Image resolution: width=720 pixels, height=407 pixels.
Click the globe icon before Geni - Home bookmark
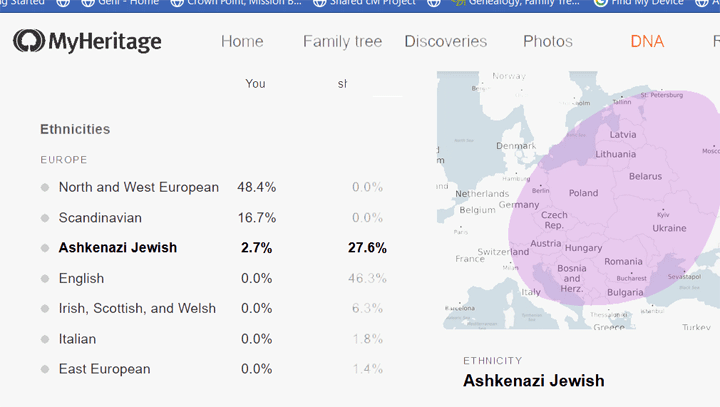click(88, 3)
